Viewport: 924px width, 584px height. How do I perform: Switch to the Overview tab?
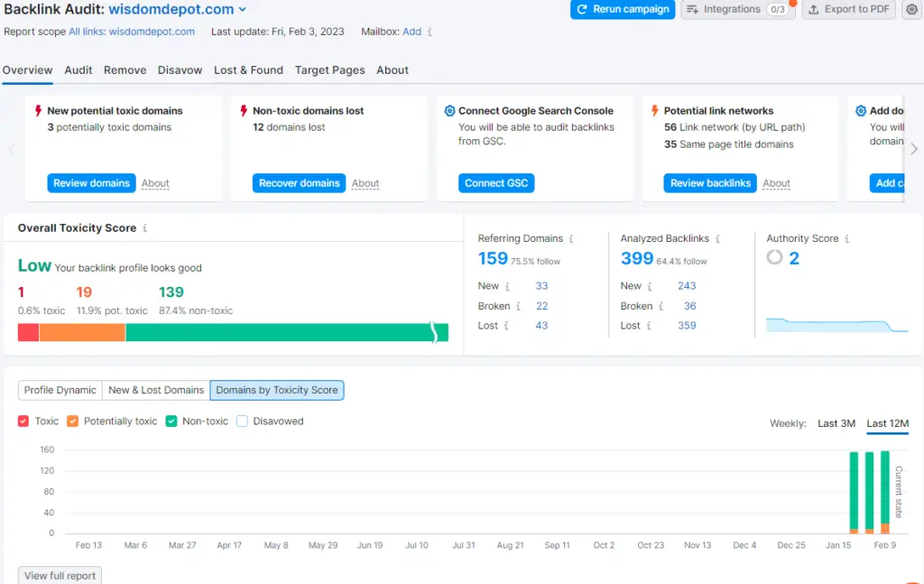pyautogui.click(x=27, y=70)
